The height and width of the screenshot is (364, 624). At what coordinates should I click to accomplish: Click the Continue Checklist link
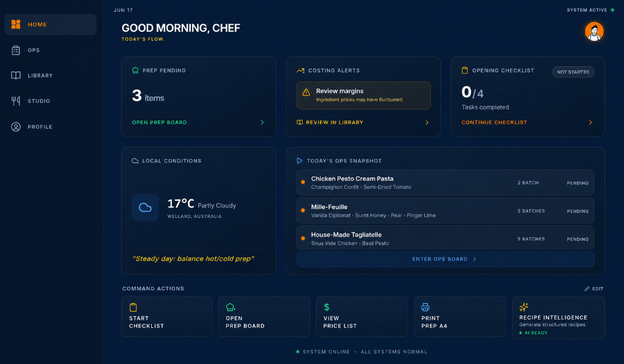point(494,122)
